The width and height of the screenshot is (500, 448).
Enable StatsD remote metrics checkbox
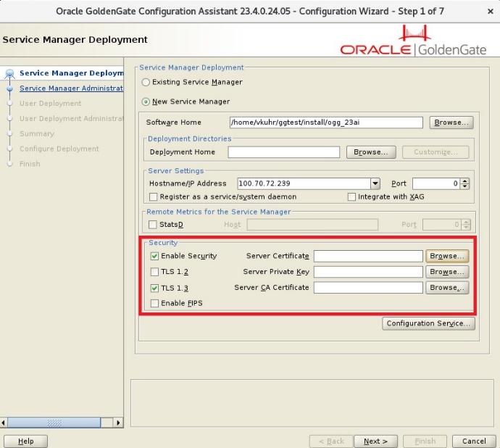click(x=153, y=225)
